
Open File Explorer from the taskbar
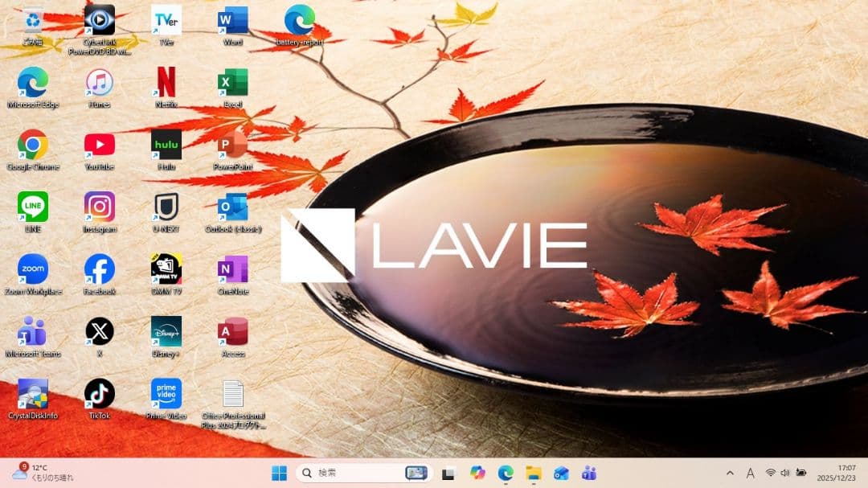(x=534, y=473)
